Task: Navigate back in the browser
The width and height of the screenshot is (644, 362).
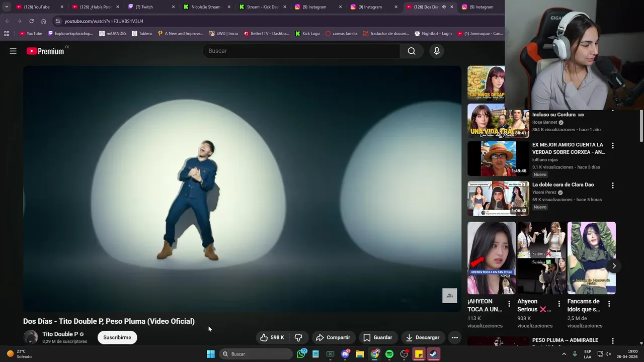Action: click(x=7, y=21)
